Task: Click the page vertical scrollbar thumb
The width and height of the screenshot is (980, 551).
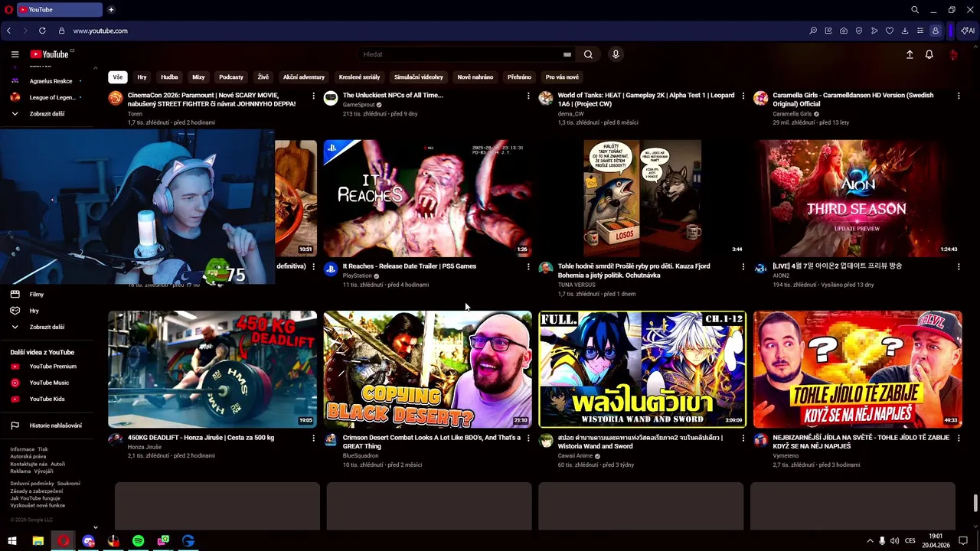Action: pos(975,504)
